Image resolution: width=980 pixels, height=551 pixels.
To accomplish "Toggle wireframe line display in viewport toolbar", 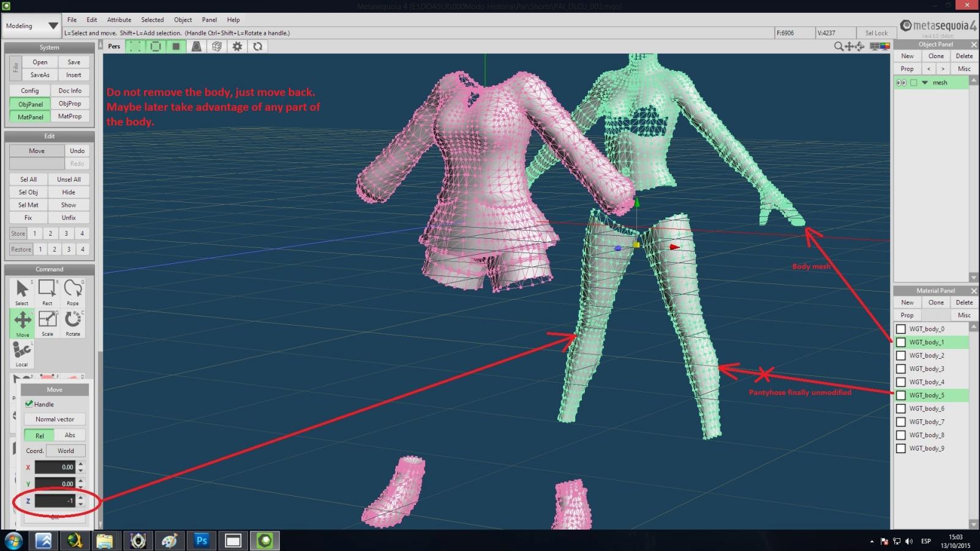I will coord(156,47).
